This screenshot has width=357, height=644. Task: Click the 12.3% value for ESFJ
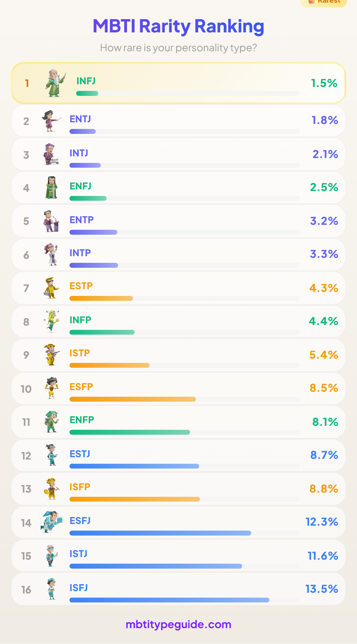(322, 522)
